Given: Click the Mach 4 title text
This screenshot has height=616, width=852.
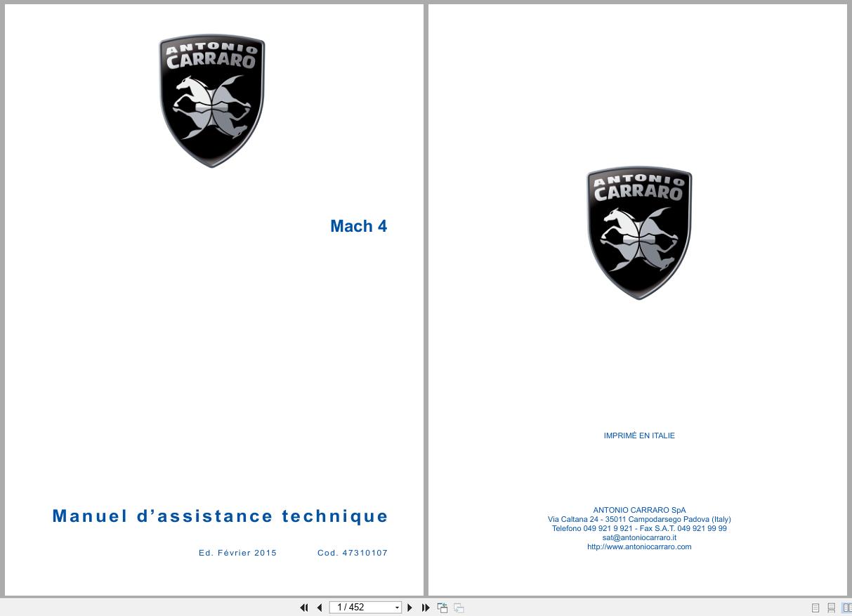Looking at the screenshot, I should tap(359, 226).
